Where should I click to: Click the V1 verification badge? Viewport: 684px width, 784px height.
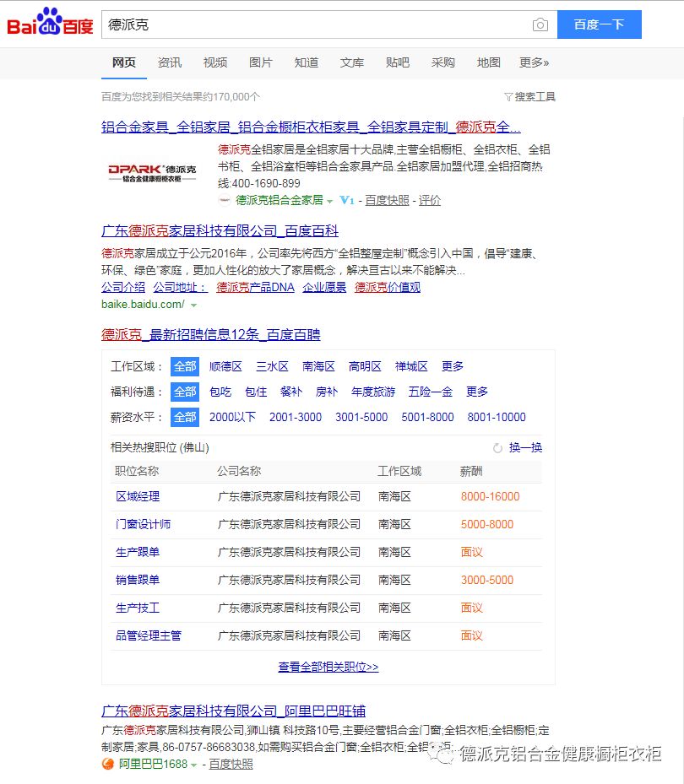click(347, 201)
